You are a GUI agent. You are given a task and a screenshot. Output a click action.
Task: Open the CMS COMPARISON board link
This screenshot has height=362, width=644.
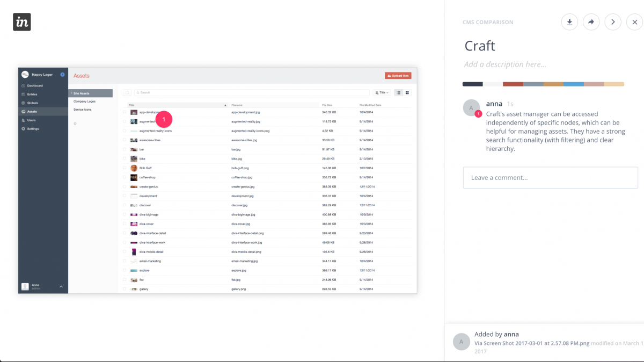(x=488, y=23)
